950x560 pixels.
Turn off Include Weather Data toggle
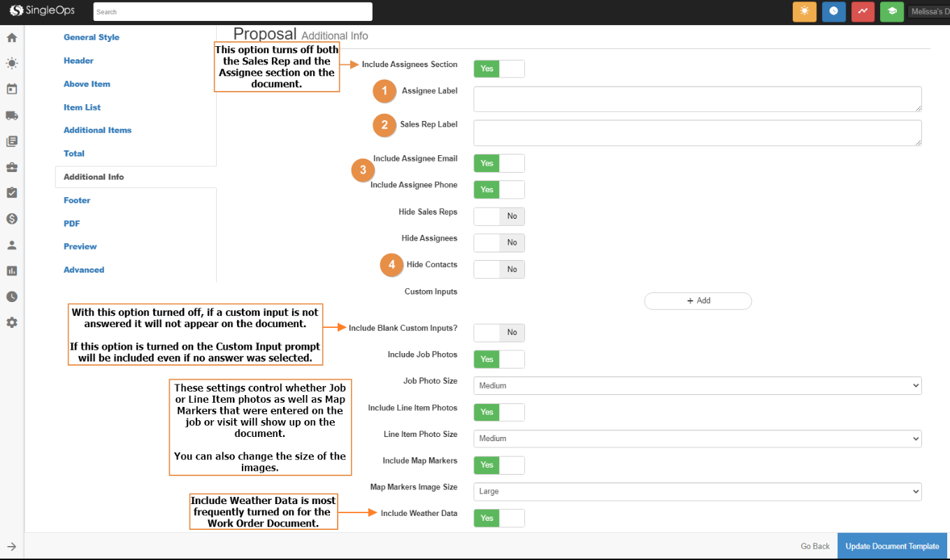coord(498,518)
